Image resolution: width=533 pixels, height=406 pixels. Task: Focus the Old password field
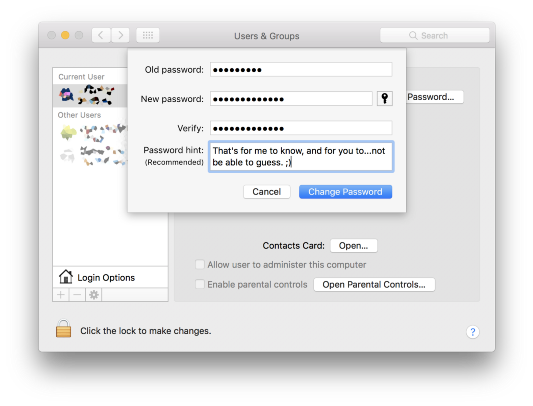point(301,70)
